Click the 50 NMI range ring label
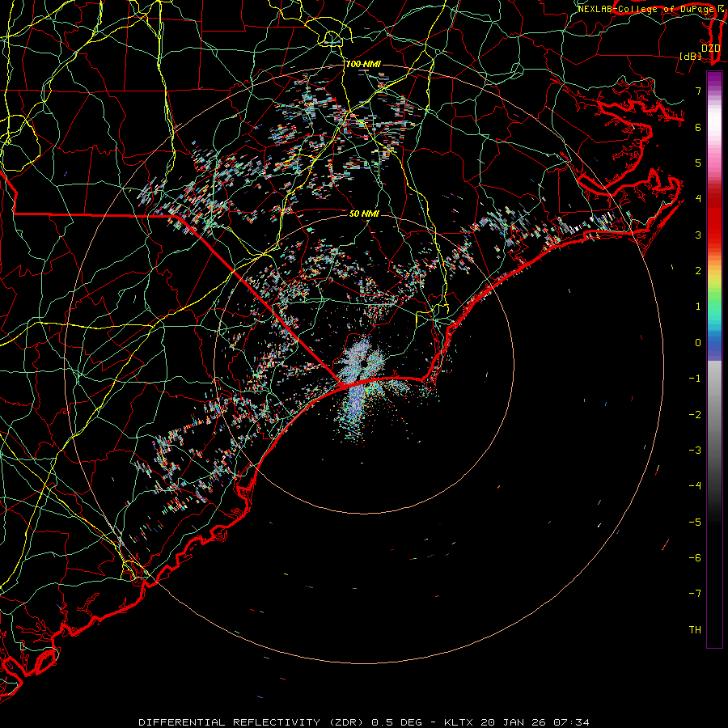Viewport: 728px width, 728px height. point(364,214)
